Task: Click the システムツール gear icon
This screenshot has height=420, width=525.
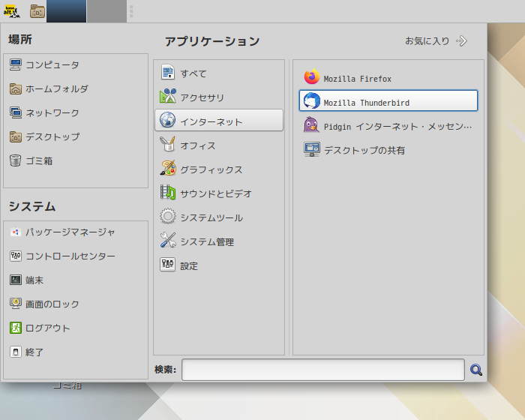Action: [168, 216]
